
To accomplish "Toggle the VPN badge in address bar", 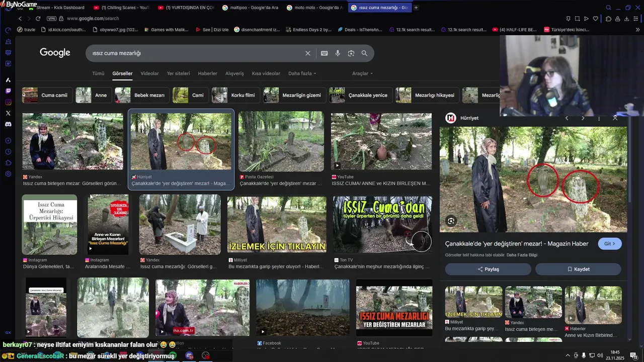I will click(51, 19).
